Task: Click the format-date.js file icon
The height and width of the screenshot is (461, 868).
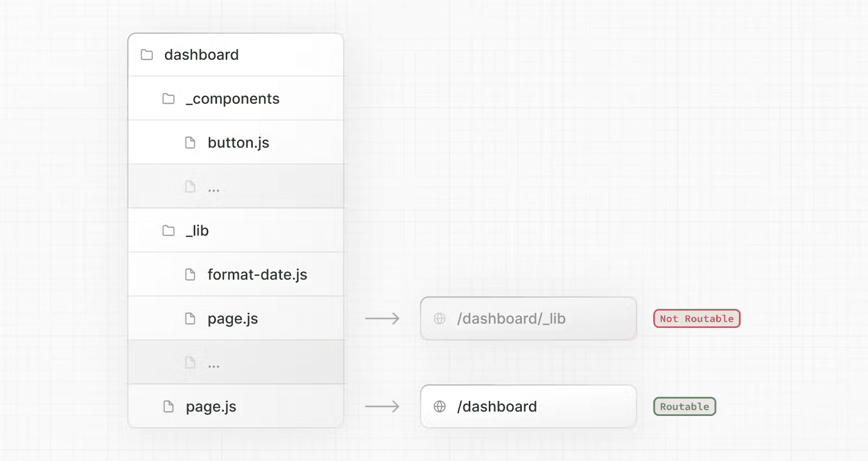Action: pos(190,275)
